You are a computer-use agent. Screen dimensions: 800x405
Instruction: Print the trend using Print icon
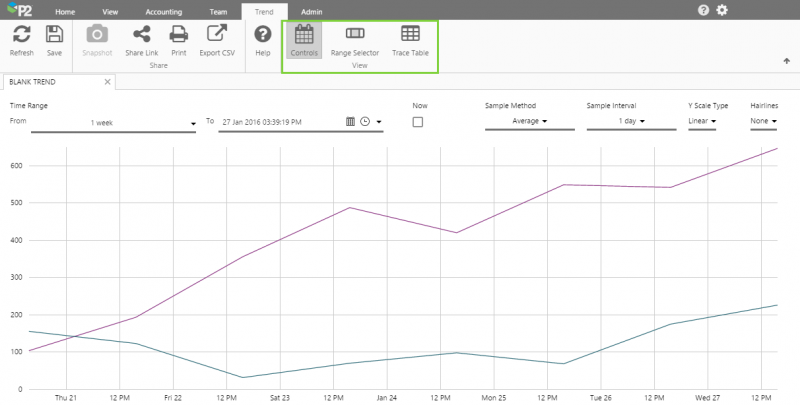click(178, 40)
